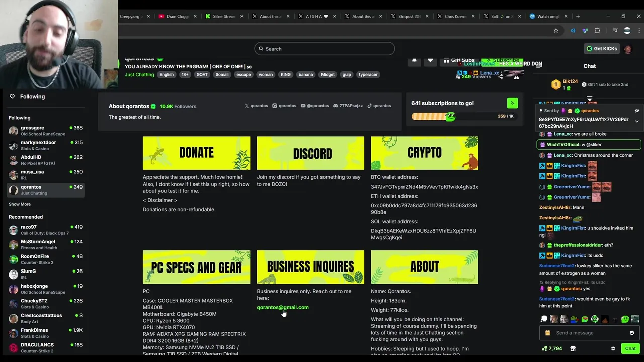Click the gift box icon in message field
The height and width of the screenshot is (362, 644).
(547, 333)
